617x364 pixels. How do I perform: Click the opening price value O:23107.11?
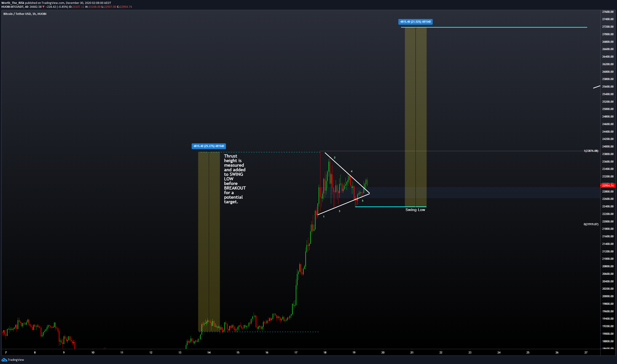[x=77, y=7]
